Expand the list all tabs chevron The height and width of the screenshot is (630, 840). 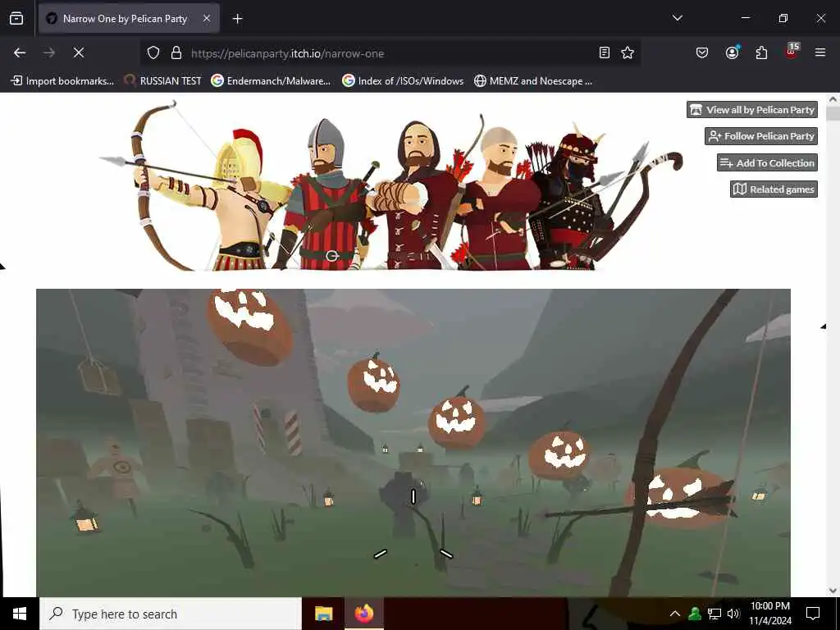click(677, 18)
